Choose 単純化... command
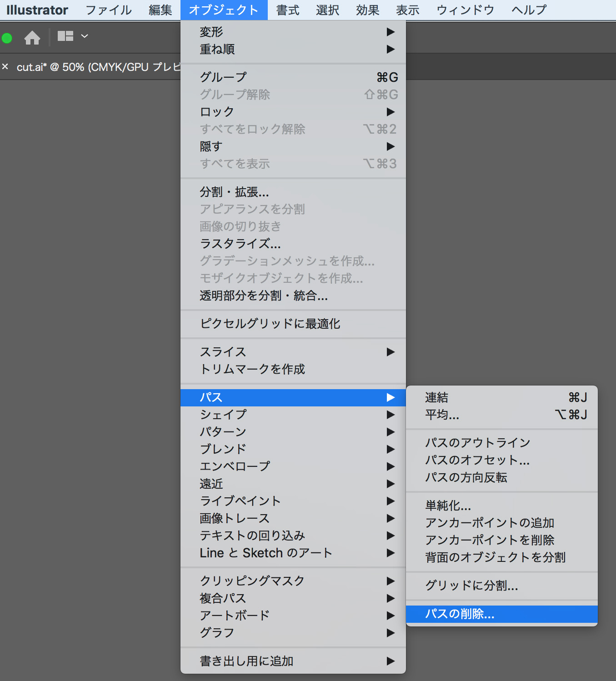Viewport: 616px width, 681px height. click(502, 506)
